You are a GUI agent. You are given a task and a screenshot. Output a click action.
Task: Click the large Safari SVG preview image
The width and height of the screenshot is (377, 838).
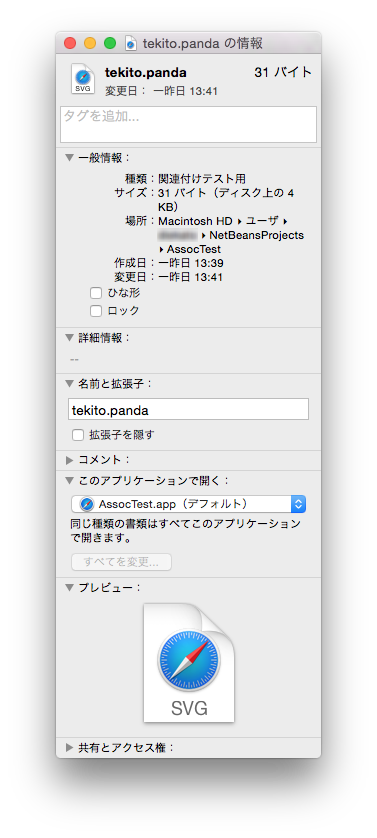coord(189,663)
